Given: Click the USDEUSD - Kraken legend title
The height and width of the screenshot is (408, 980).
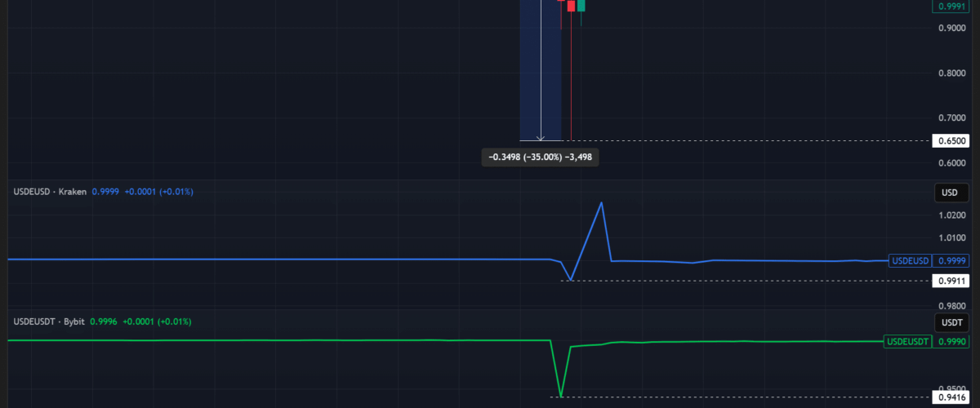Looking at the screenshot, I should [x=50, y=192].
